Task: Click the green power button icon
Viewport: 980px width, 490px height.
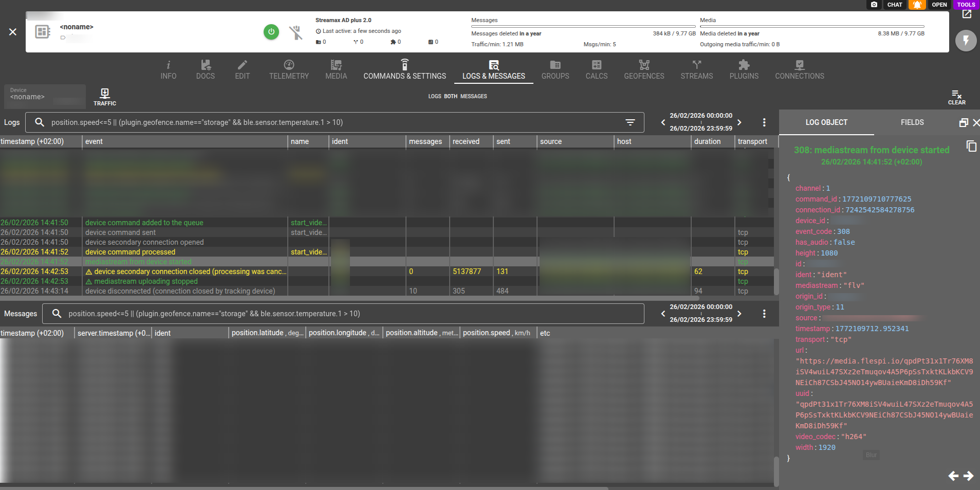Action: pyautogui.click(x=271, y=32)
